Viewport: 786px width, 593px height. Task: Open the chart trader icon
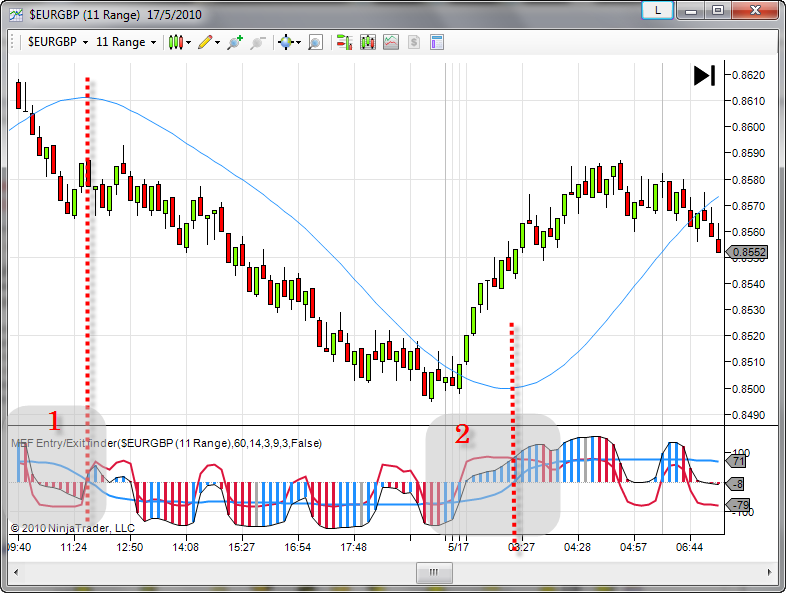click(344, 43)
